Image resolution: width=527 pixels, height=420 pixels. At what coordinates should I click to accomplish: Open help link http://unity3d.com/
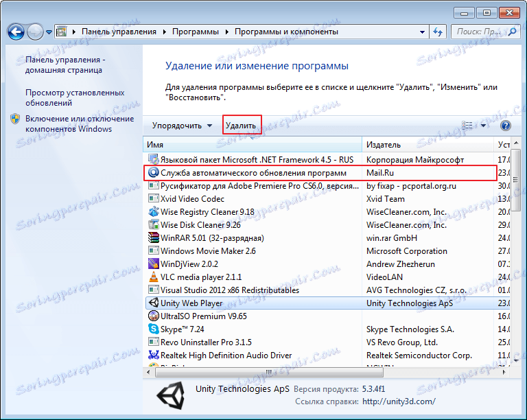click(x=399, y=401)
